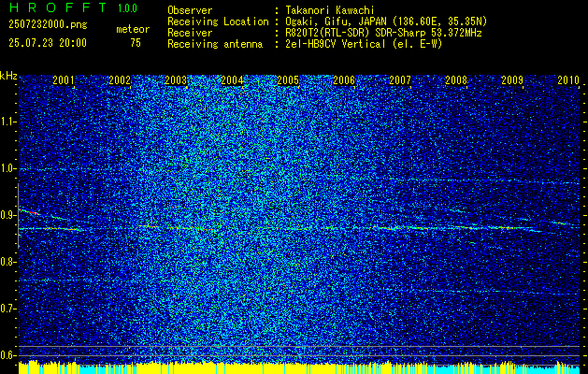Click the filename 2507232000.png

coord(48,25)
